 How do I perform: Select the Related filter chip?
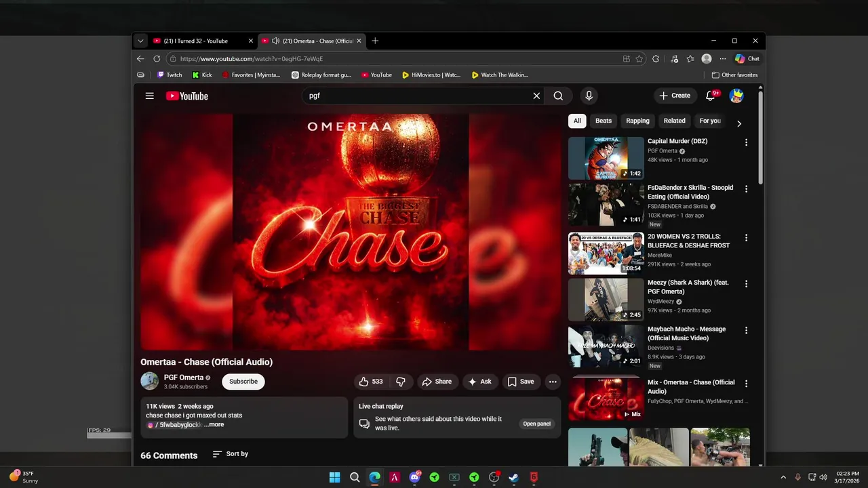pos(674,121)
